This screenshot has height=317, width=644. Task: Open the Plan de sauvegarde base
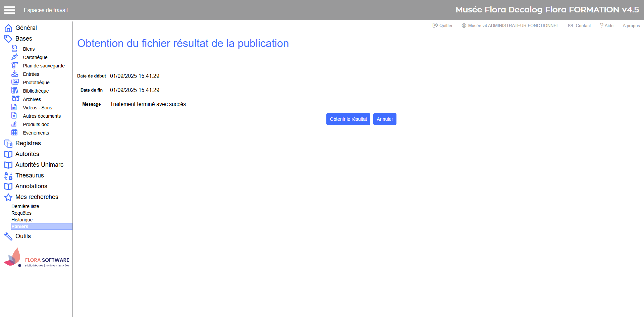coord(44,66)
